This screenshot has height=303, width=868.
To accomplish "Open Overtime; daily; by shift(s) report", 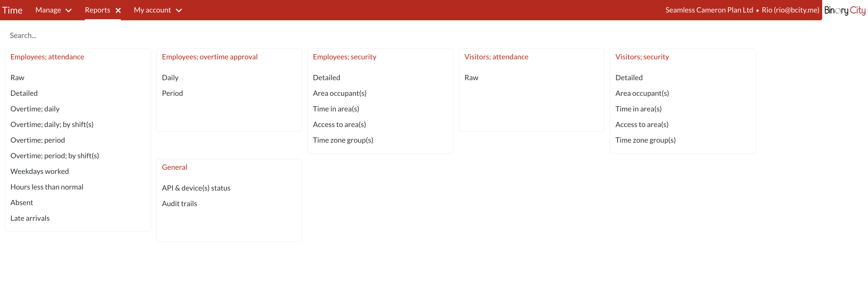I will point(52,124).
